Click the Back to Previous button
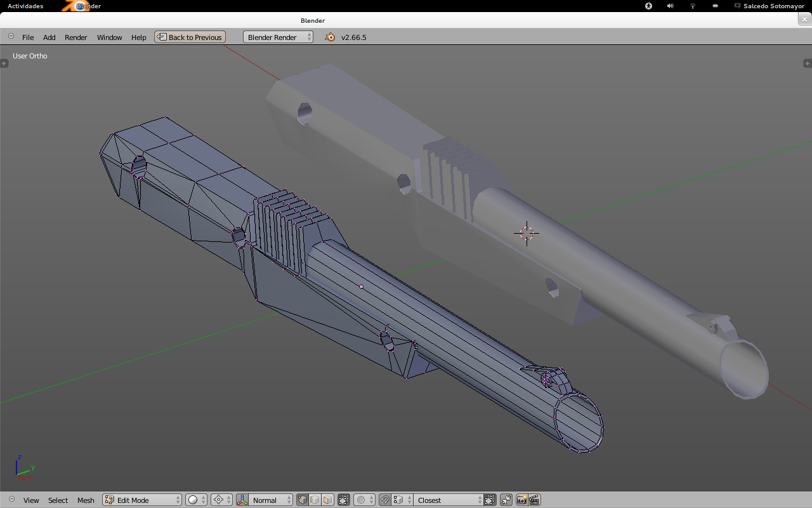The width and height of the screenshot is (812, 508). (x=190, y=37)
